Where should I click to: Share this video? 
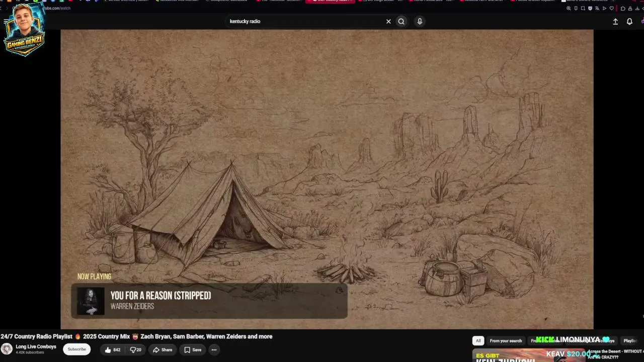pos(163,350)
